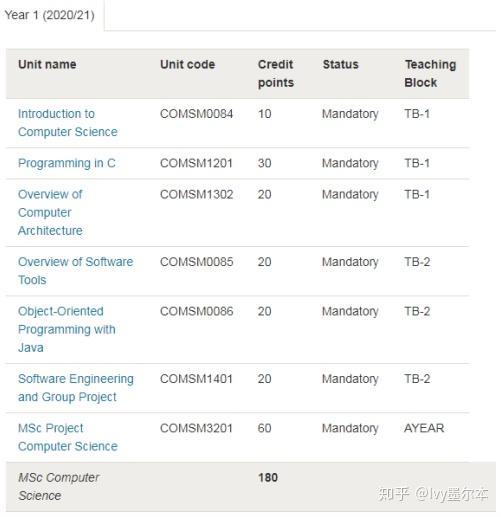This screenshot has height=517, width=501.
Task: Open Overview of Computer Architecture link
Action: pyautogui.click(x=50, y=212)
